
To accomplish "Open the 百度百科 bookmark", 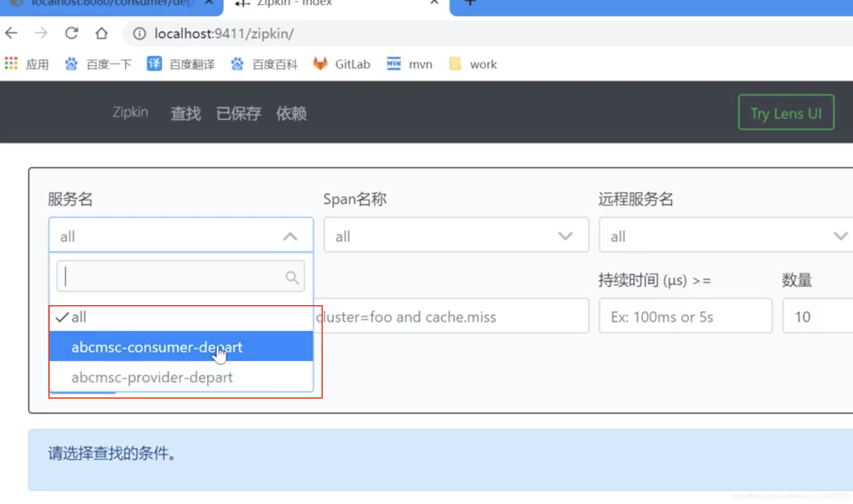I will click(x=264, y=64).
